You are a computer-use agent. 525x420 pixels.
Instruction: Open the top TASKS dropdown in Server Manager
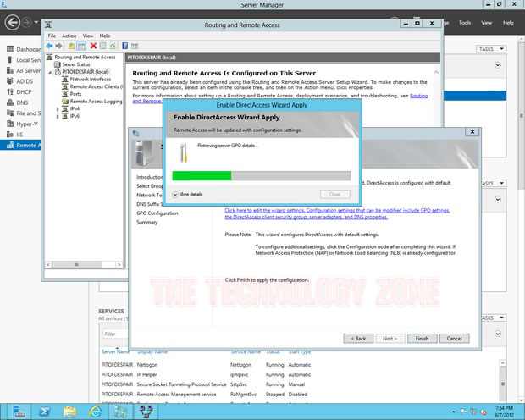491,49
